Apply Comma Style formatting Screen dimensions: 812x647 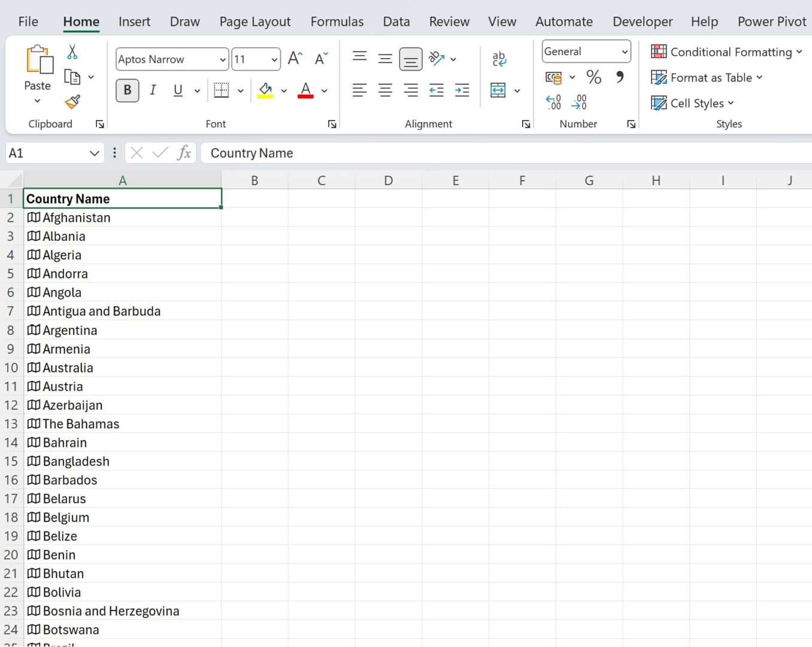[620, 77]
